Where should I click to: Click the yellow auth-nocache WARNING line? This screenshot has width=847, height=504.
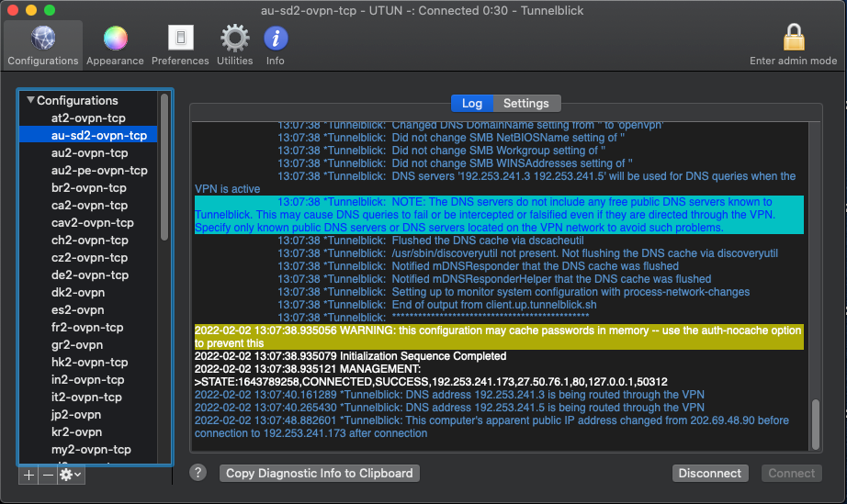point(499,337)
